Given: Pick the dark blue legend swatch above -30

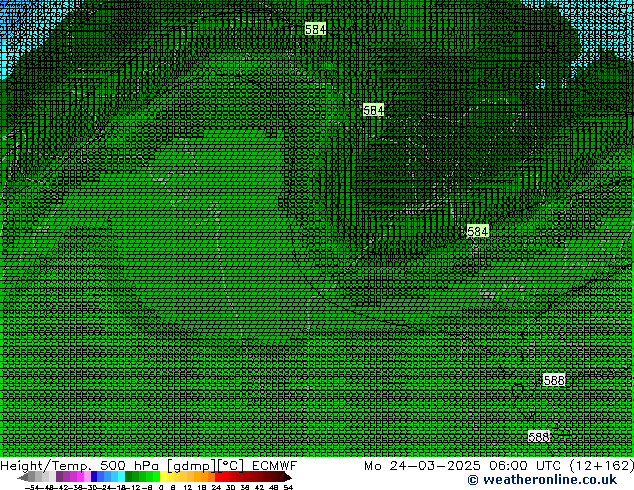Looking at the screenshot, I should pyautogui.click(x=94, y=476).
